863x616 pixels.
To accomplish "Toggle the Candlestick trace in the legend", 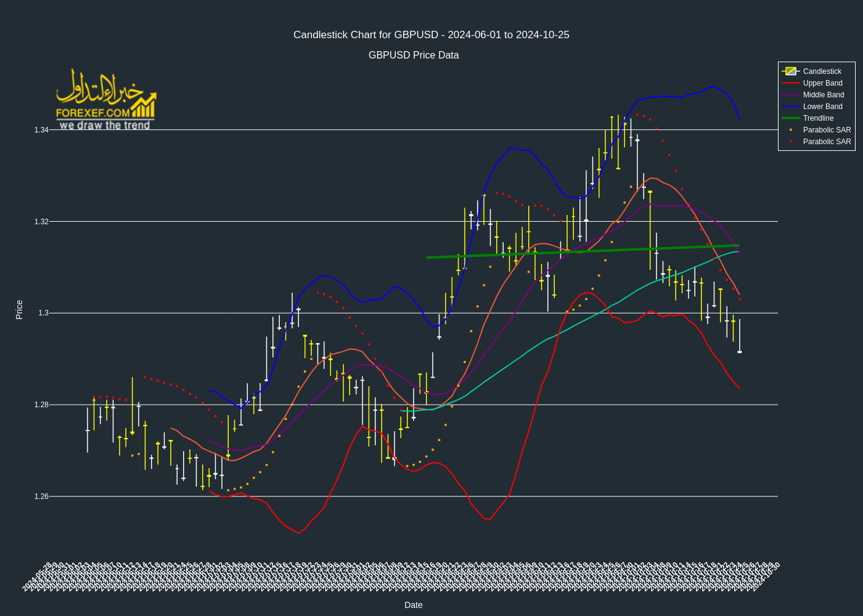I will click(817, 71).
